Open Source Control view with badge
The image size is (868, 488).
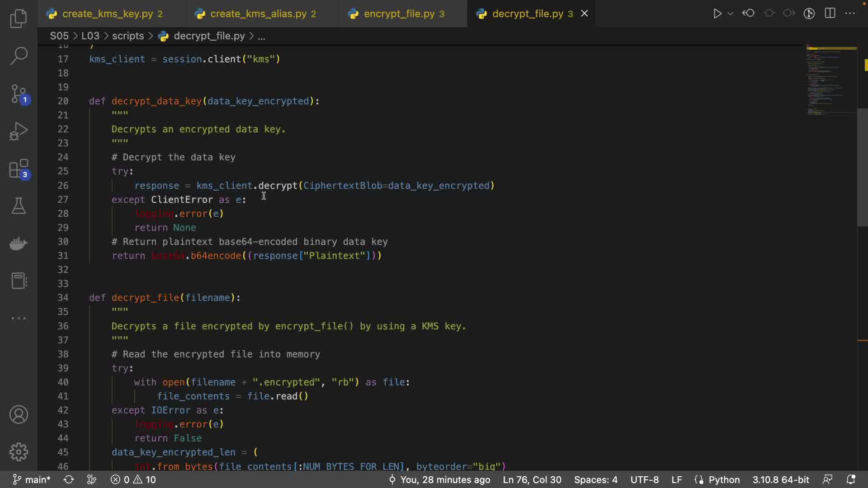19,94
